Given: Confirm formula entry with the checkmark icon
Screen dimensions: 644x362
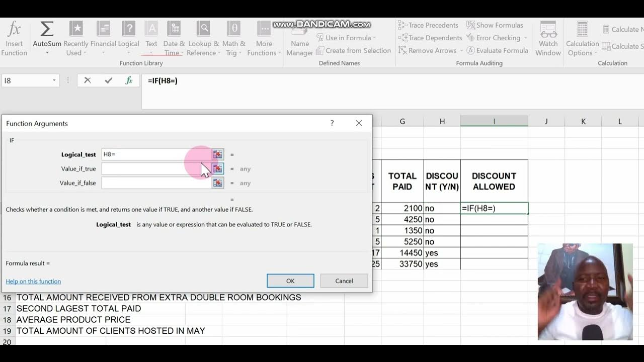Looking at the screenshot, I should (x=108, y=80).
